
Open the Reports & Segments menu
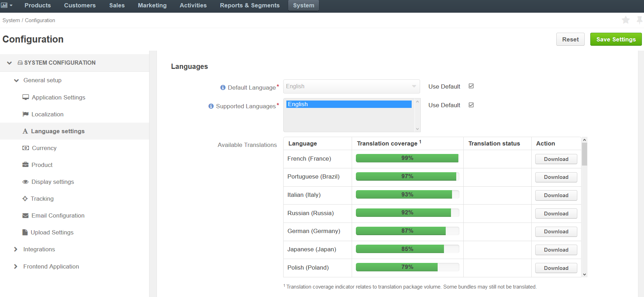coord(250,5)
